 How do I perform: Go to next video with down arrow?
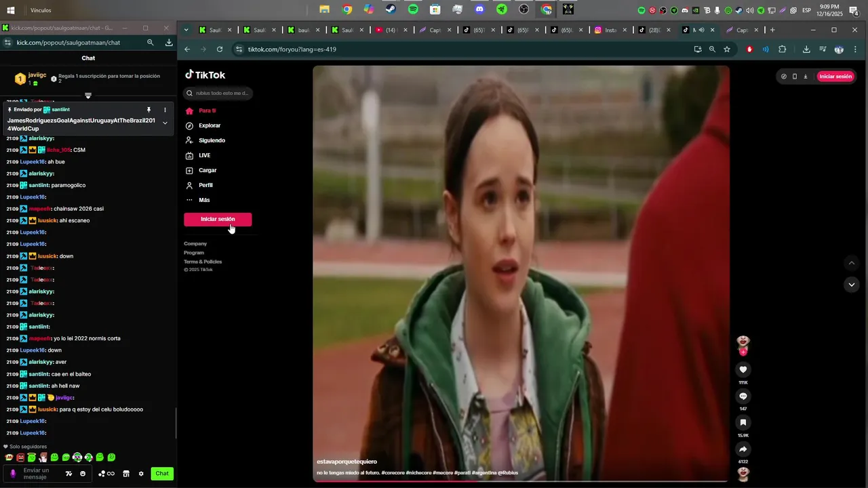tap(852, 285)
